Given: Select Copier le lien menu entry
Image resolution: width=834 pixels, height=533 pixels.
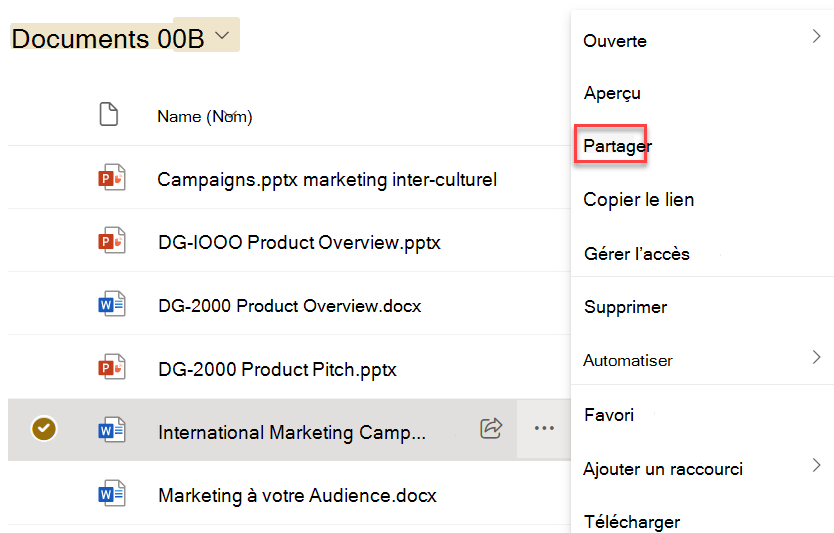Looking at the screenshot, I should 638,199.
